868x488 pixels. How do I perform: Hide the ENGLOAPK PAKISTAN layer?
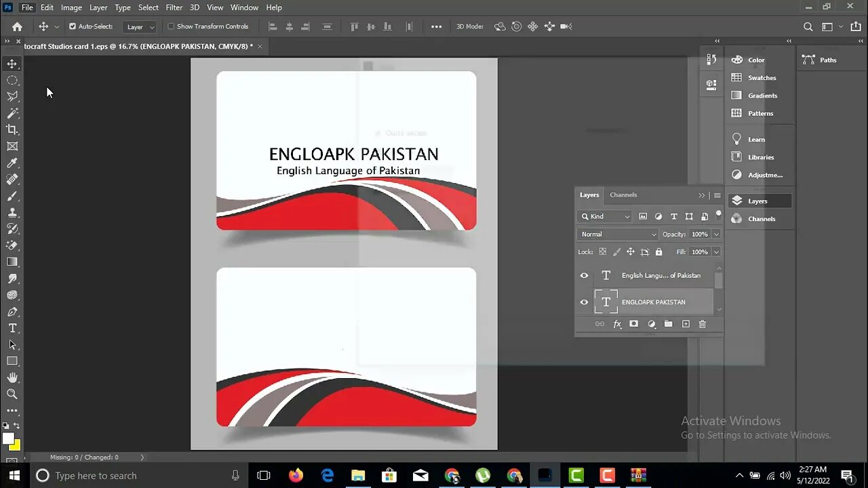pos(584,302)
